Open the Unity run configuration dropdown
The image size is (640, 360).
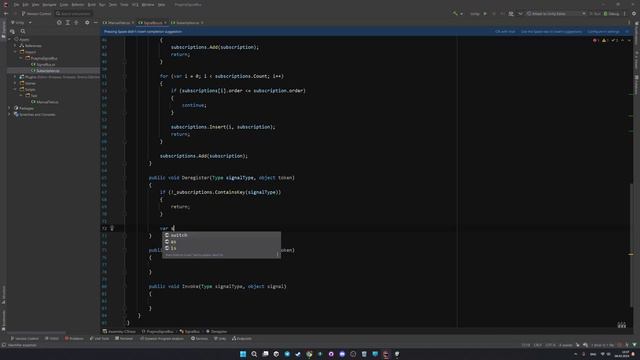point(478,13)
